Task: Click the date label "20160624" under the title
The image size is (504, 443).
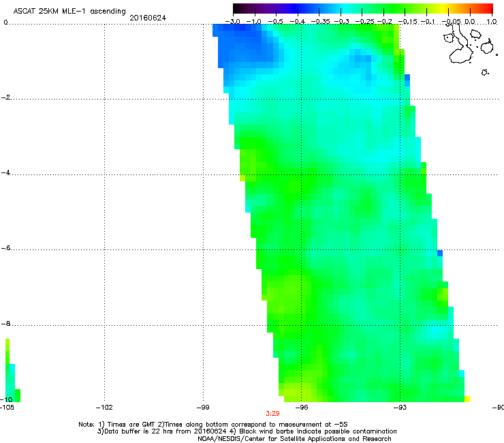Action: point(148,18)
